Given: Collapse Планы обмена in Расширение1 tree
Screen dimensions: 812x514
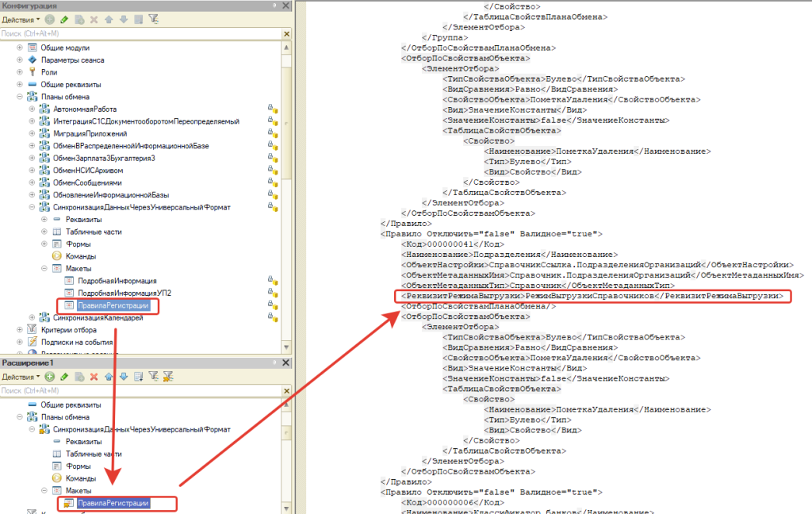Looking at the screenshot, I should click(20, 416).
